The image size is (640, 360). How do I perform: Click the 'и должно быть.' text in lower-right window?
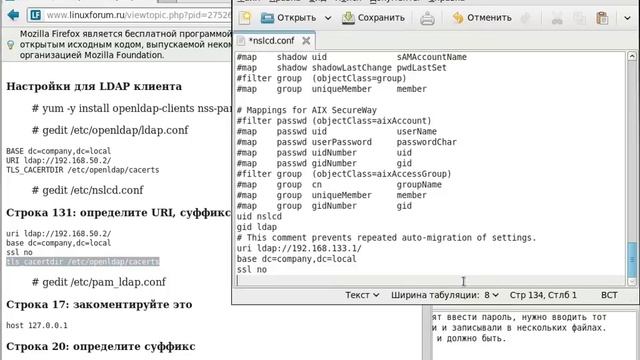pos(471,338)
